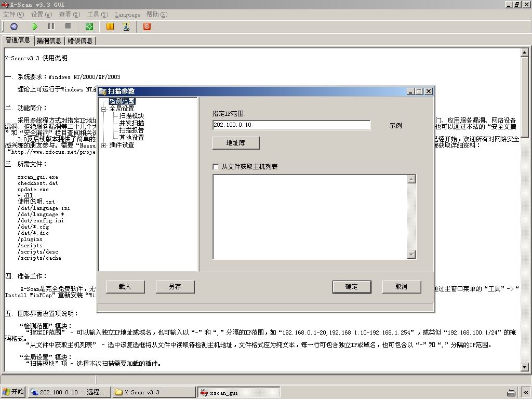Open the 查看(X) menu

coord(70,14)
